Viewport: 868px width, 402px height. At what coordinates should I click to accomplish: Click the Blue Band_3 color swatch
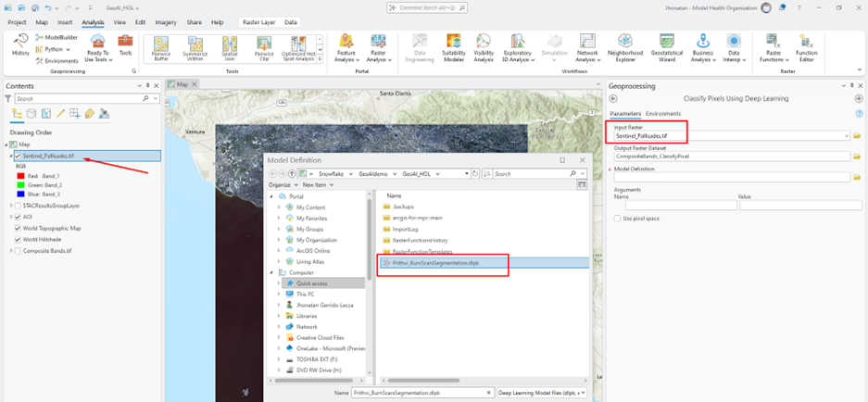[x=21, y=195]
